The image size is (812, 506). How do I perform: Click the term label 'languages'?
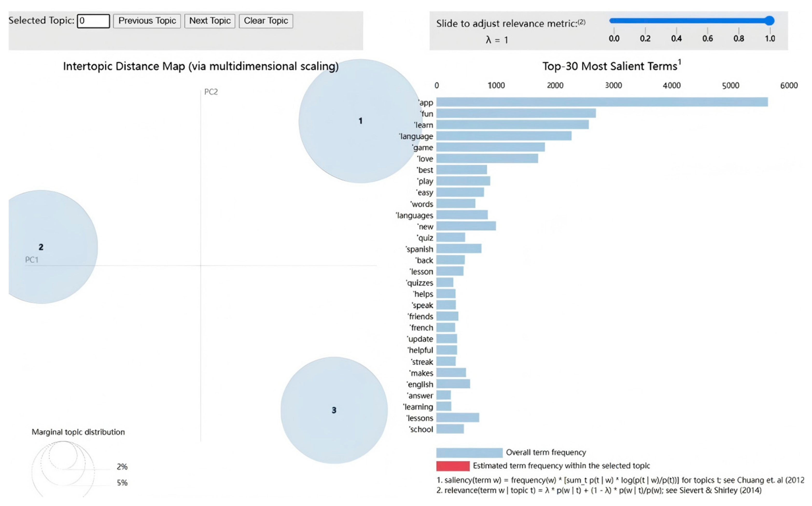pyautogui.click(x=414, y=215)
